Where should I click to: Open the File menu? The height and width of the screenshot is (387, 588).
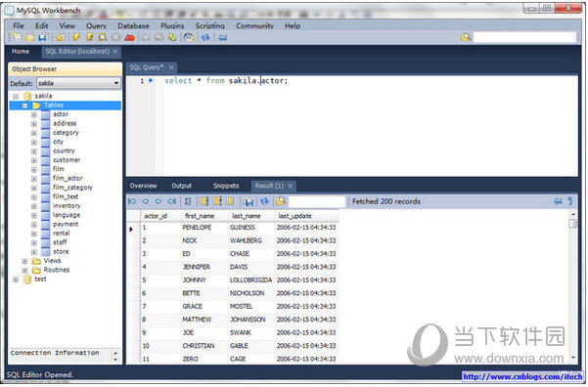[x=19, y=25]
